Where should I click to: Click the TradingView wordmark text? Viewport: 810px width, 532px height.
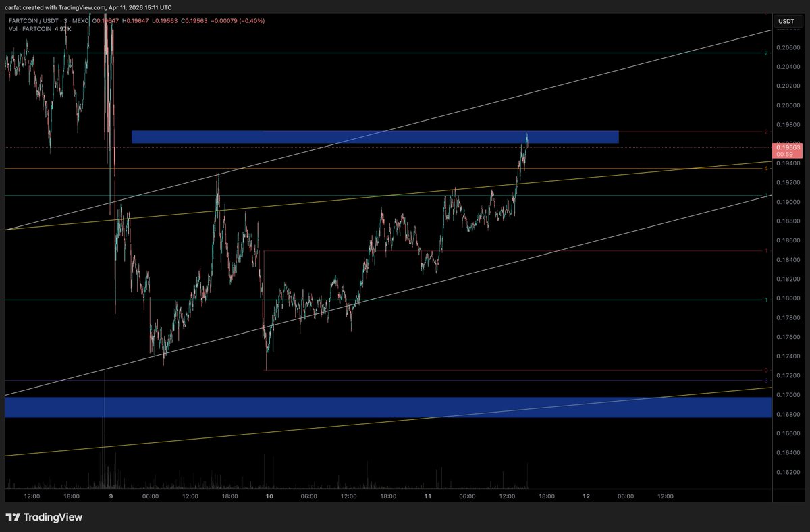click(x=53, y=517)
